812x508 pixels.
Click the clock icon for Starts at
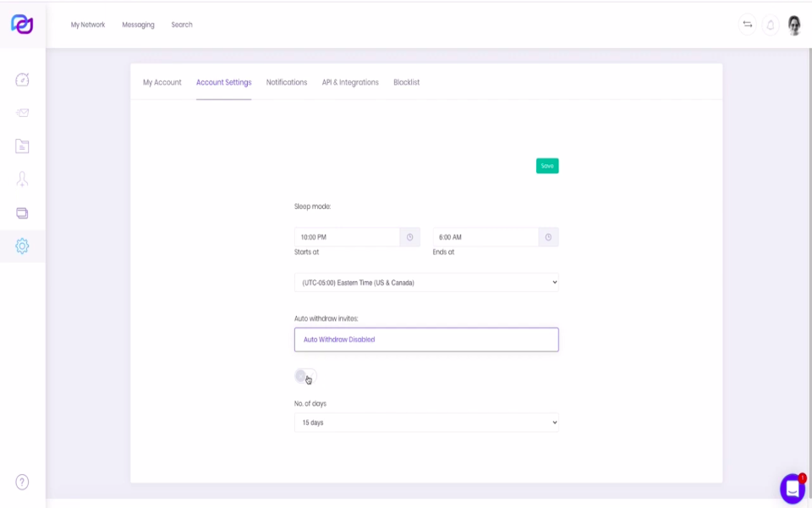409,237
